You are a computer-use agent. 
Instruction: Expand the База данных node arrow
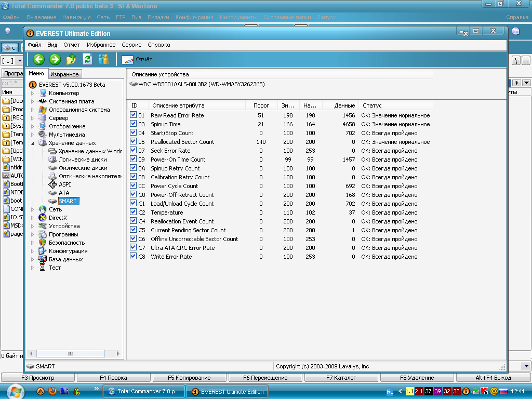pos(33,259)
